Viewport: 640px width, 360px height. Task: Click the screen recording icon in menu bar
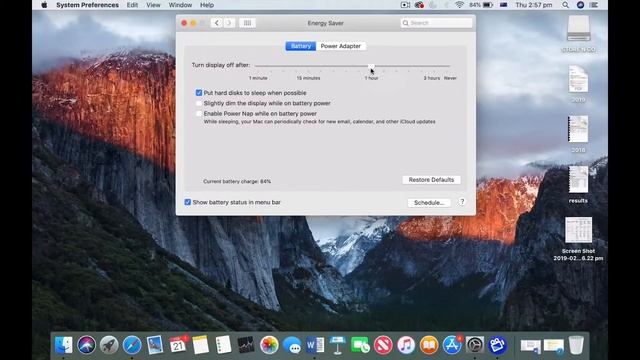click(405, 5)
